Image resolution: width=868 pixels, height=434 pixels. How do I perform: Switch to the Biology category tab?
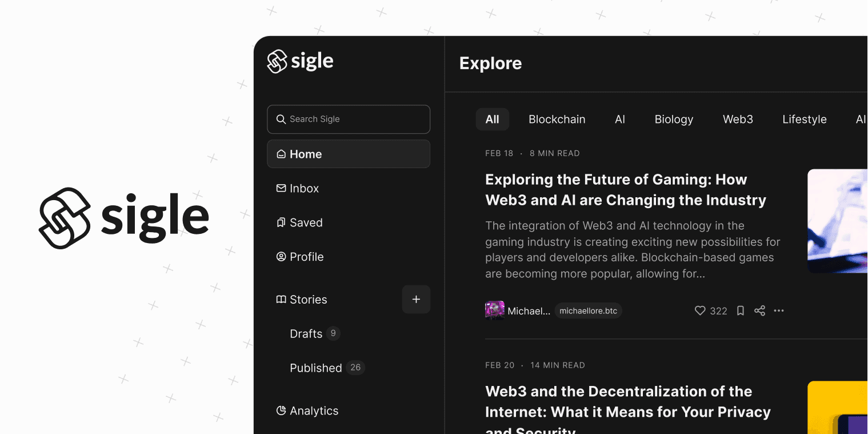click(674, 119)
